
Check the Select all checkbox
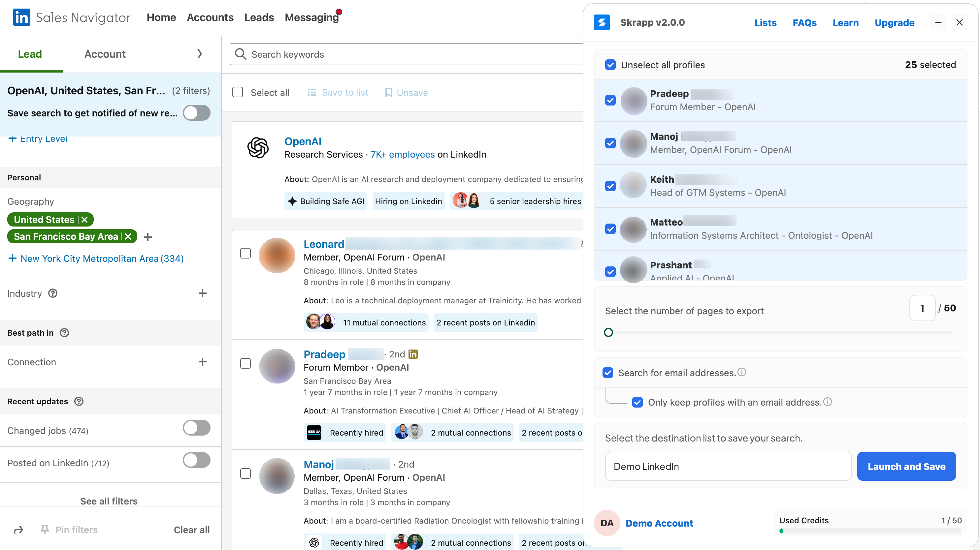(237, 92)
